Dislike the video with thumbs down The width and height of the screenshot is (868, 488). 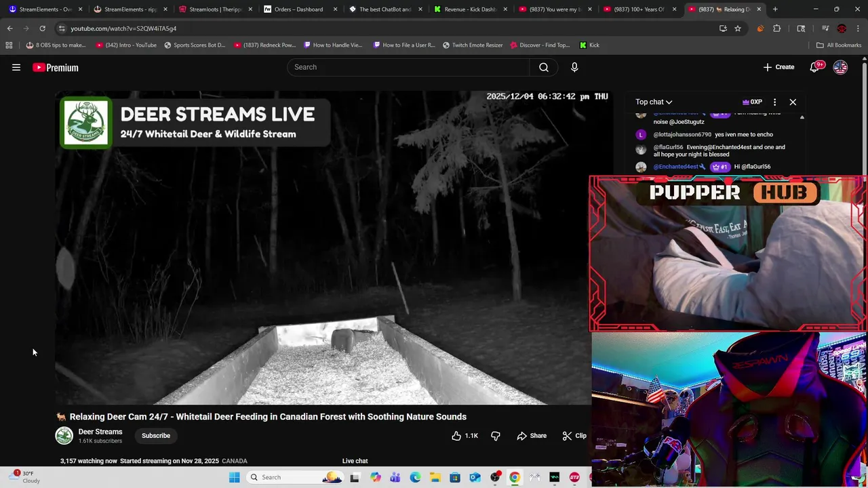(x=496, y=436)
